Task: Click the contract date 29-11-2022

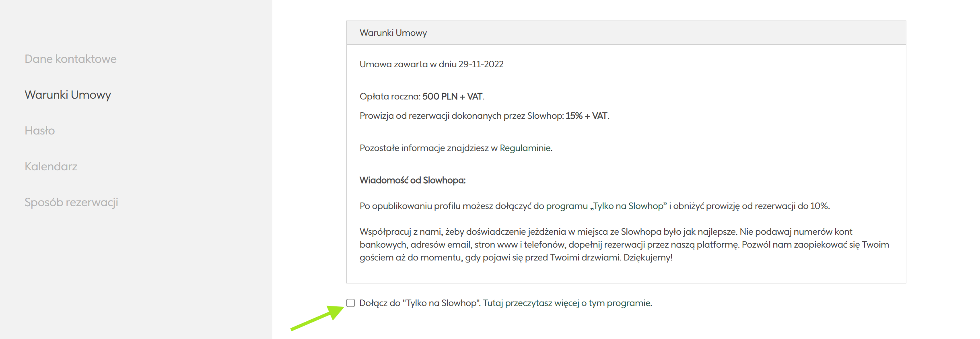Action: click(x=481, y=64)
